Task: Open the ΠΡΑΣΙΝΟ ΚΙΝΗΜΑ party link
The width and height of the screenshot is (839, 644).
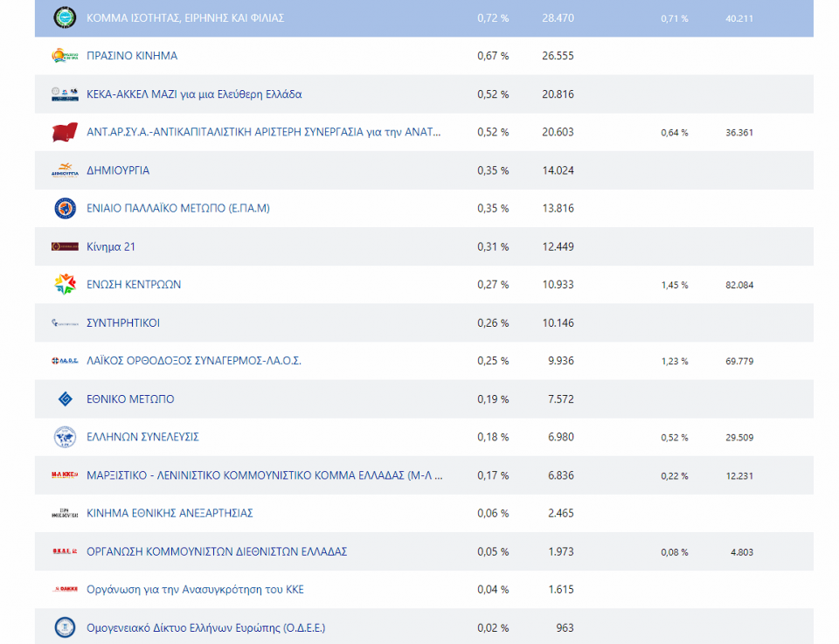Action: pyautogui.click(x=132, y=56)
